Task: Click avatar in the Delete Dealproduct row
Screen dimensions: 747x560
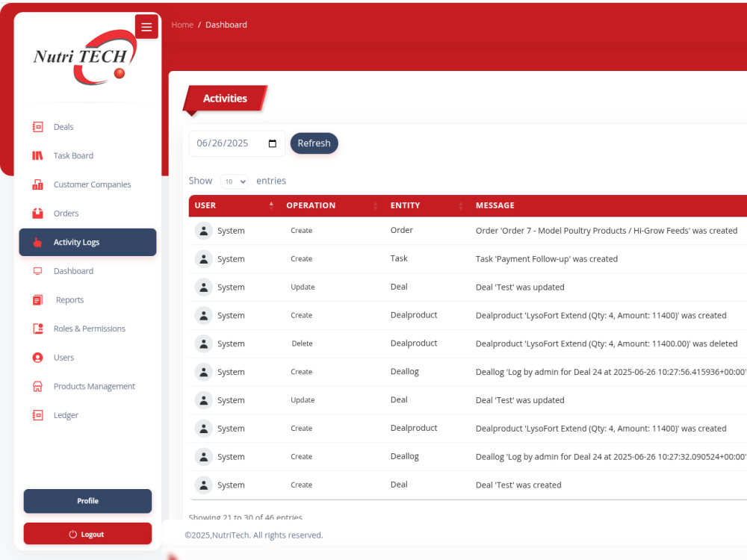Action: (203, 343)
